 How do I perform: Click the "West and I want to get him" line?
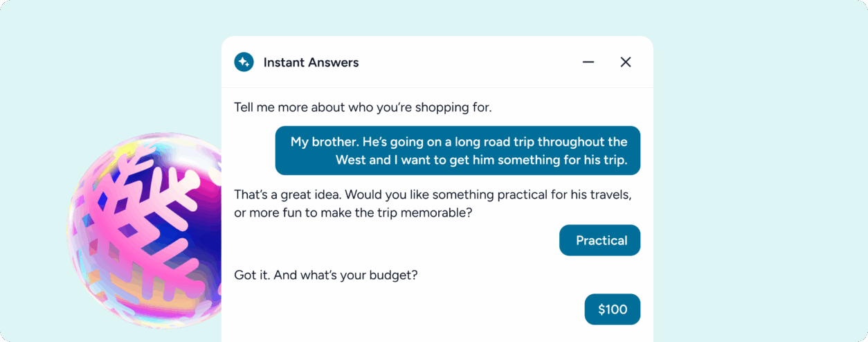pos(481,160)
